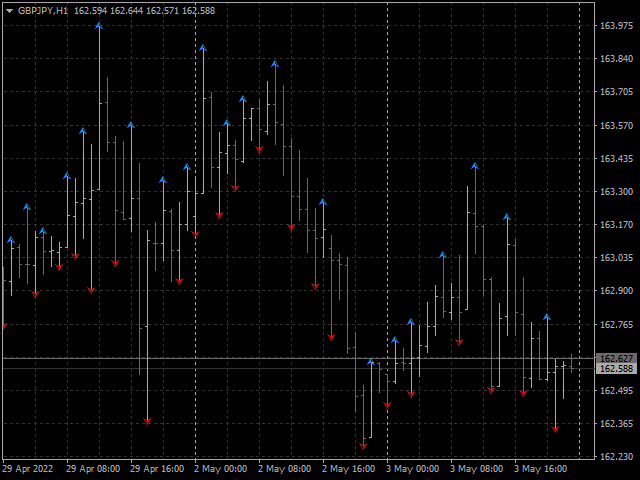Viewport: 640px width, 480px height.
Task: Click the highlighted 162.588 current price label
Action: point(616,369)
